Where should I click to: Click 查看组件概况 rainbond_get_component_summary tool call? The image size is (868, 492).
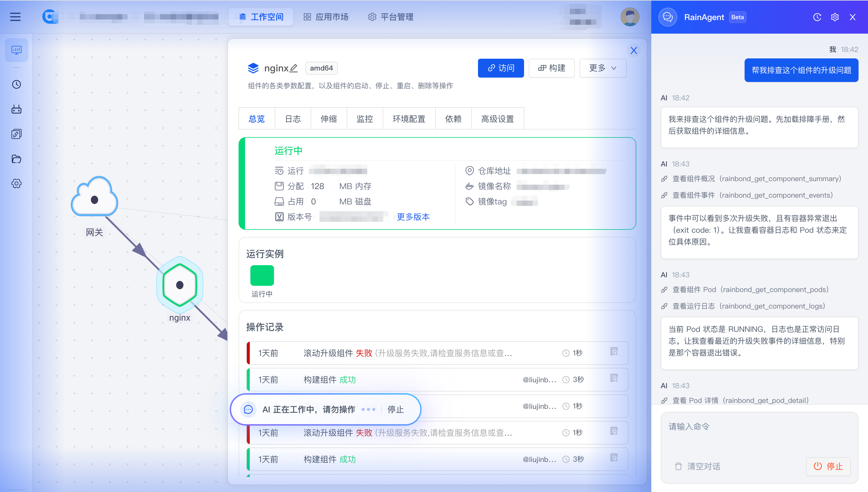coord(751,178)
